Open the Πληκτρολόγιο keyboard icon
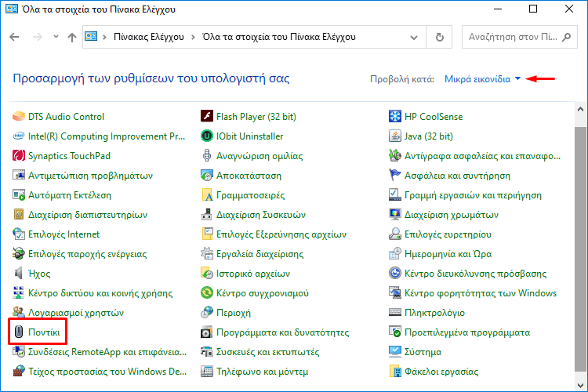The image size is (588, 392). (395, 313)
